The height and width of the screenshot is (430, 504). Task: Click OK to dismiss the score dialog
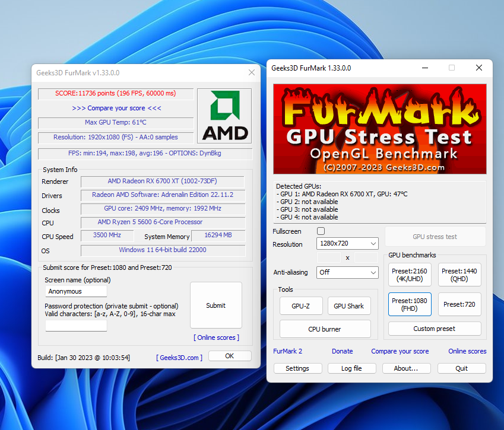click(x=230, y=356)
